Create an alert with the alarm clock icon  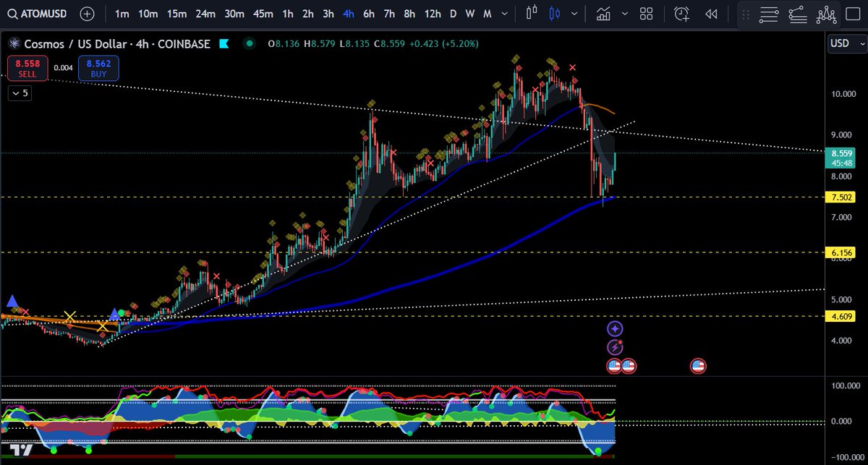tap(682, 13)
